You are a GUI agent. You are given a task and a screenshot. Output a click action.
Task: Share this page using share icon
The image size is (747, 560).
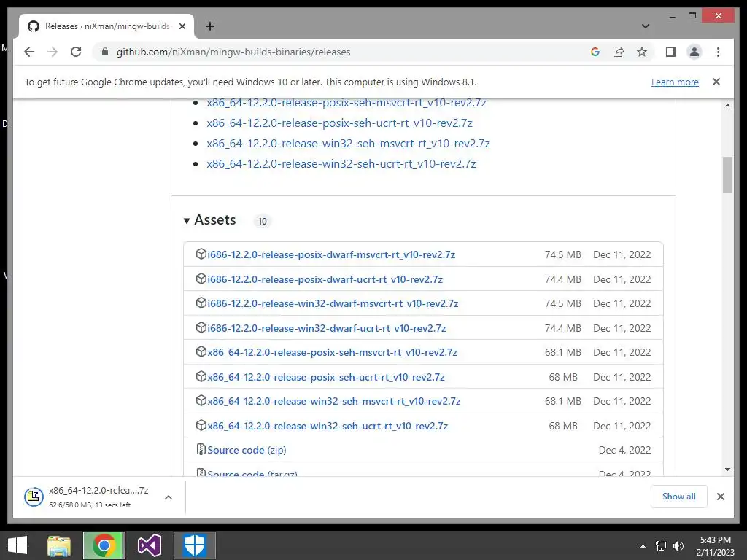[619, 52]
